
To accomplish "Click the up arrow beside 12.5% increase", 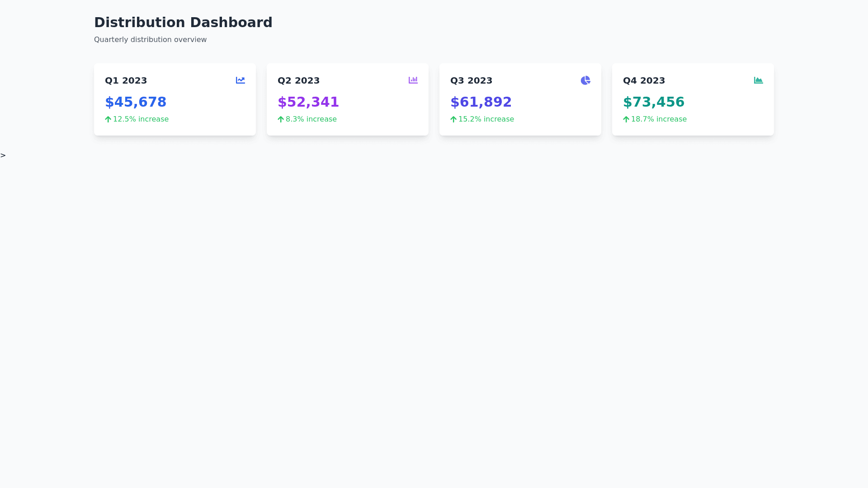I will 108,119.
